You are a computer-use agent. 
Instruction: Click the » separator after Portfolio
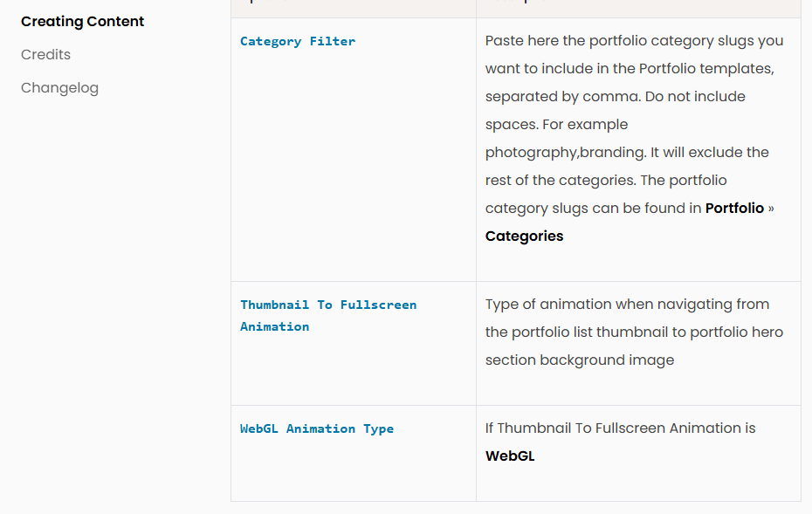tap(771, 208)
